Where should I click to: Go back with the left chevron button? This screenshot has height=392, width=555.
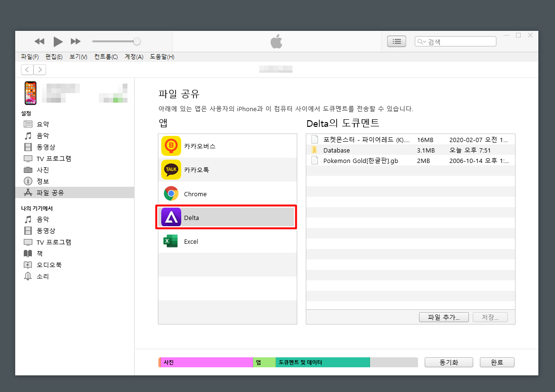(27, 70)
